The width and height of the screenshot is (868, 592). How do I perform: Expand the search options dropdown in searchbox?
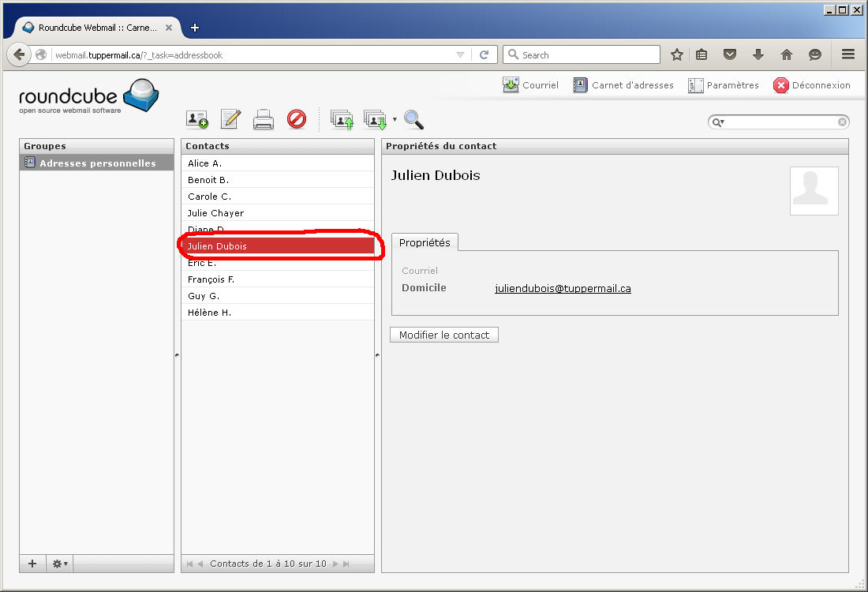(x=718, y=122)
